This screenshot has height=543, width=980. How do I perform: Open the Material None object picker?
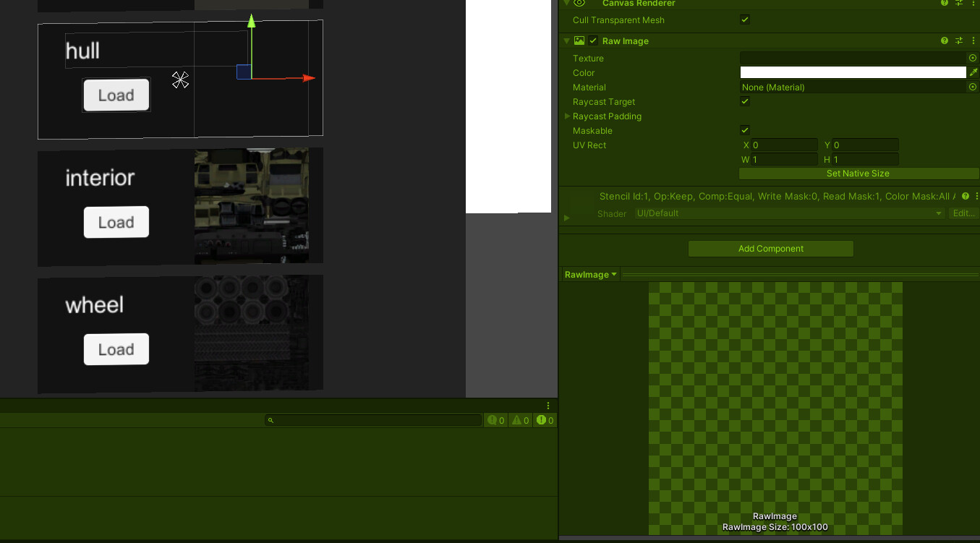pos(972,87)
